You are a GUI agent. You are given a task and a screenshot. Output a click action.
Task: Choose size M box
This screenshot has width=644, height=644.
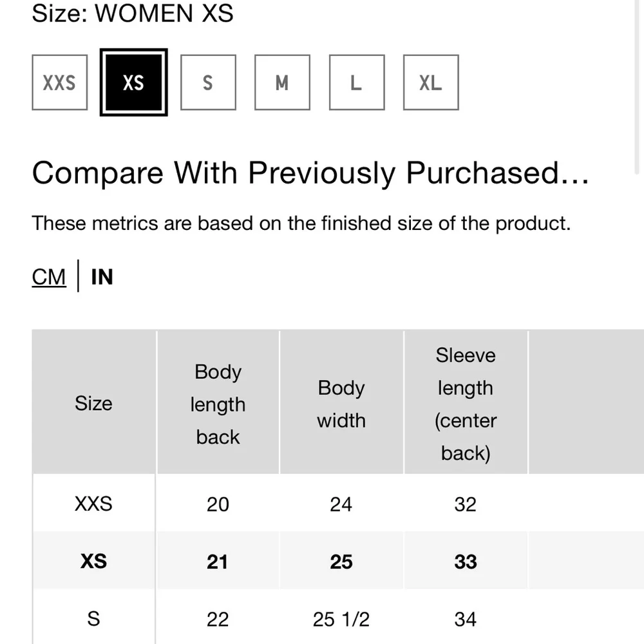(x=282, y=82)
